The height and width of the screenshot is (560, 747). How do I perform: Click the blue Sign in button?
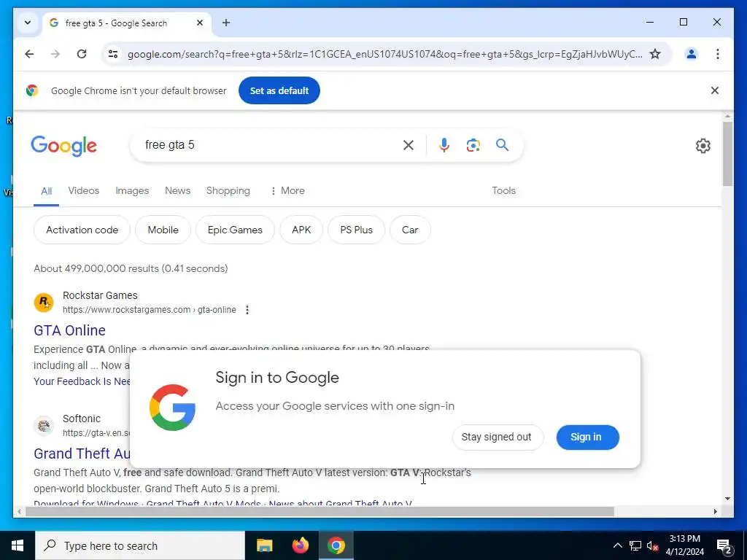(587, 437)
